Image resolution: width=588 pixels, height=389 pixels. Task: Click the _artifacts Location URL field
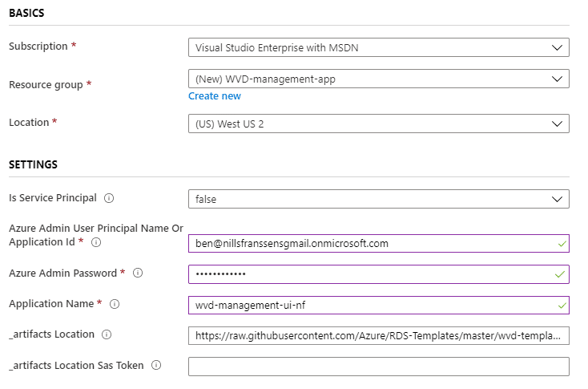(379, 336)
